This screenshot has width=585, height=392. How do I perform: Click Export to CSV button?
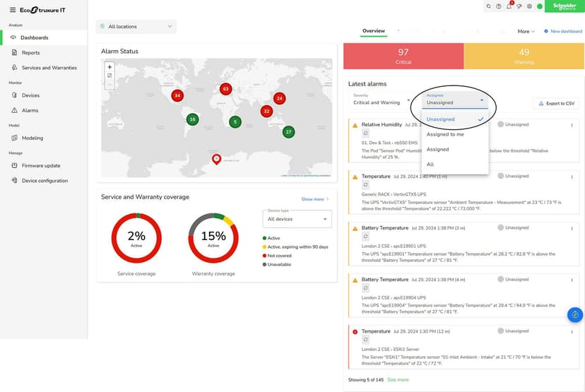coord(556,103)
